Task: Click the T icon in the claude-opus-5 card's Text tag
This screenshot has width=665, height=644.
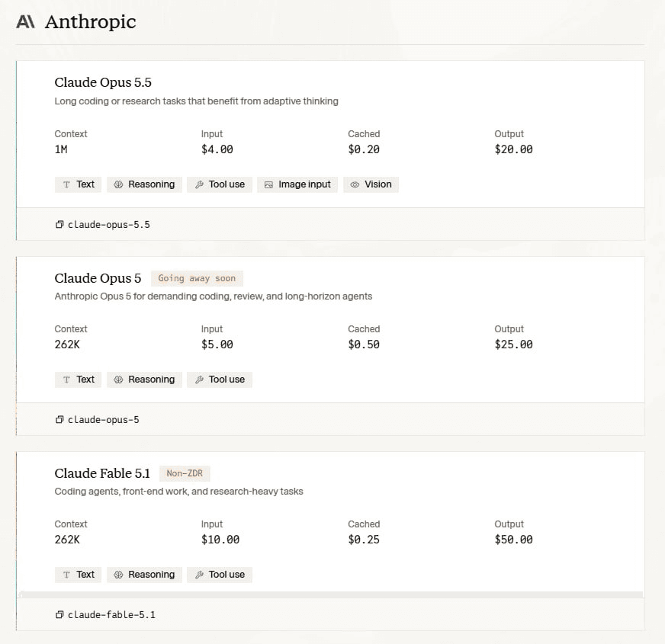Action: [66, 380]
